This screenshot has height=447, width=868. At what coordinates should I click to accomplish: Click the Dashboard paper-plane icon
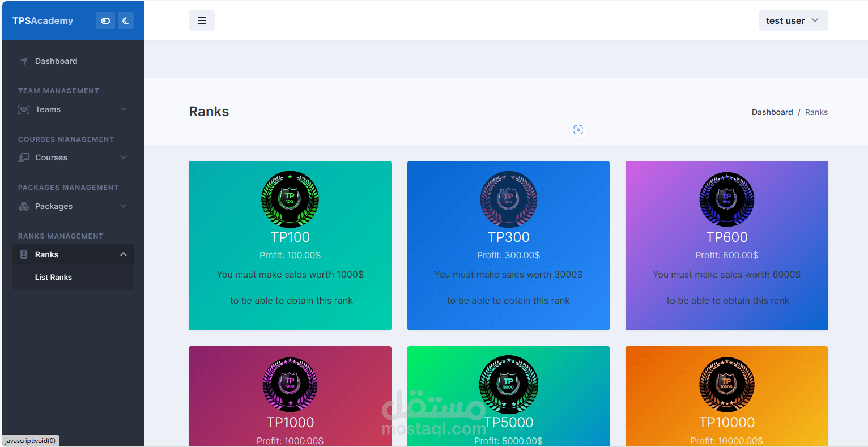(24, 61)
